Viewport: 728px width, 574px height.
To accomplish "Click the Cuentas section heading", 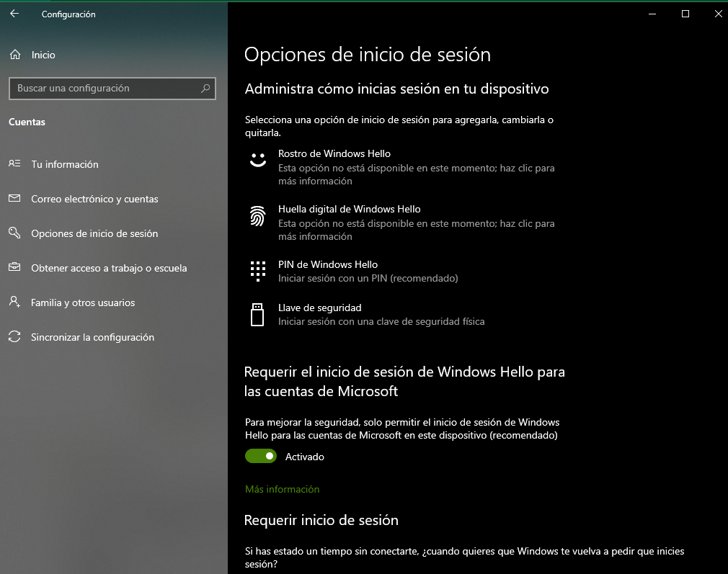I will click(27, 122).
